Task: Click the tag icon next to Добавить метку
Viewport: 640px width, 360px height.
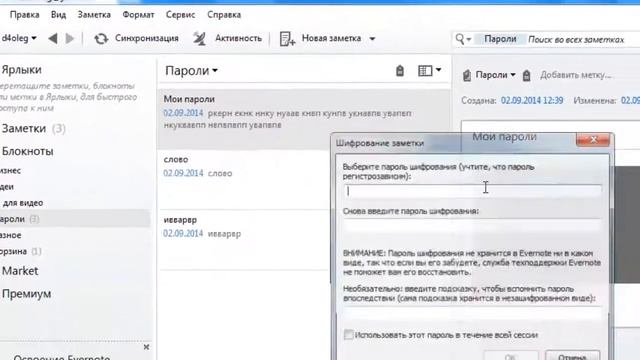Action: [527, 75]
